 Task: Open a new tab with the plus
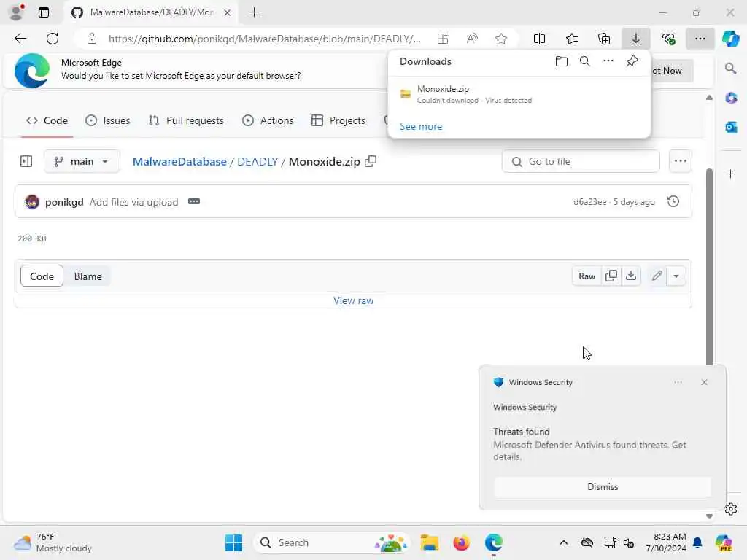pos(255,12)
